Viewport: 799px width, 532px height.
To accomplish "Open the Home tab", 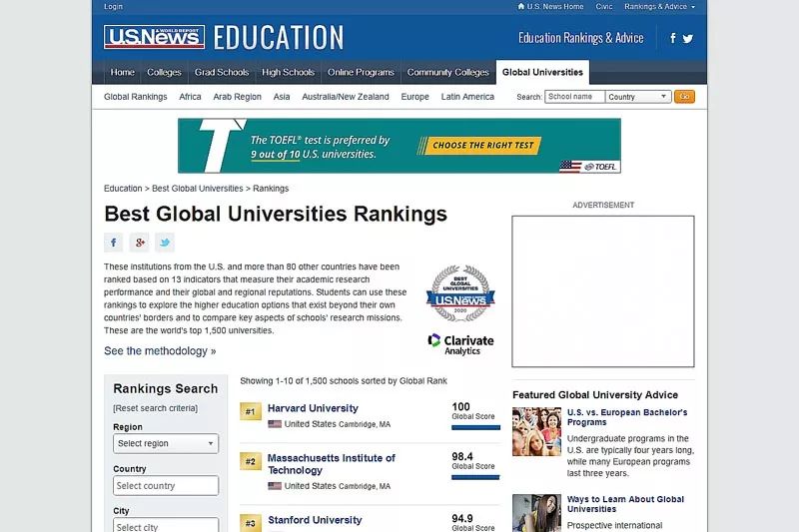I will 122,72.
